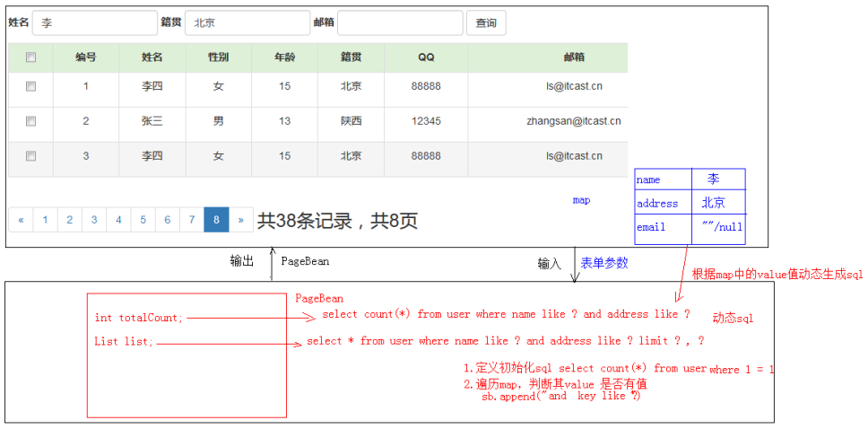
Task: Click the active page 8 button
Action: pyautogui.click(x=216, y=220)
